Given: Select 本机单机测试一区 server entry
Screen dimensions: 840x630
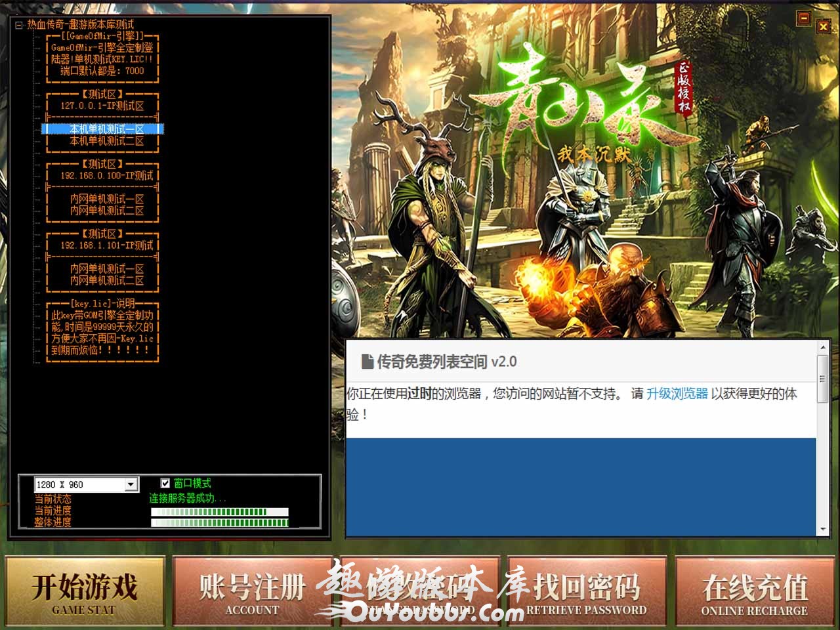Looking at the screenshot, I should coord(106,129).
